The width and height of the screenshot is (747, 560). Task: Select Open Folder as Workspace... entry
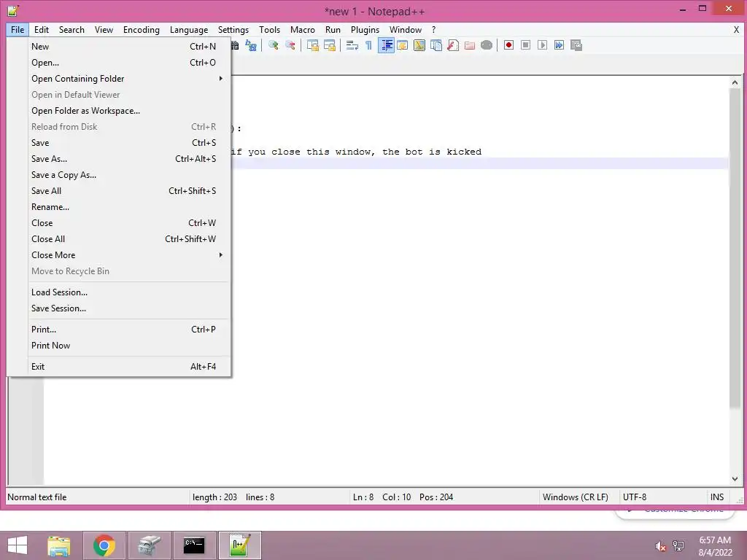124,111
